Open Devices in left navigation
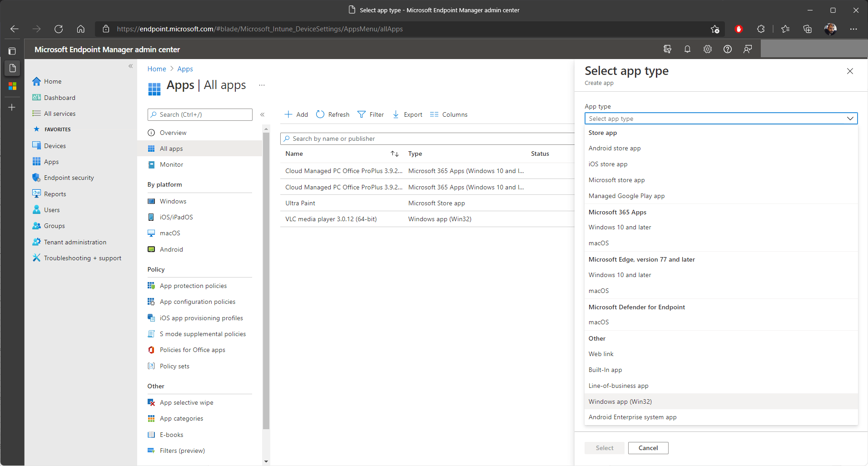 click(55, 146)
